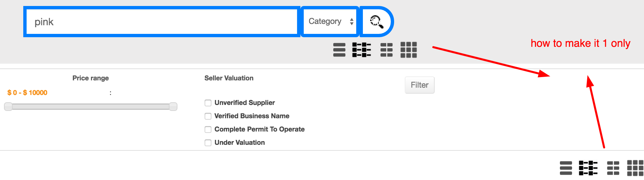Select two-column grid view icon in top toolbar
Screen dimensions: 644x180
[x=386, y=50]
